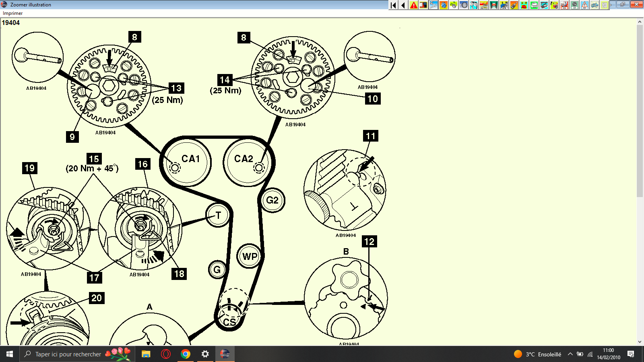Select the wheel and tyre icon
The image size is (644, 362).
coord(464,5)
